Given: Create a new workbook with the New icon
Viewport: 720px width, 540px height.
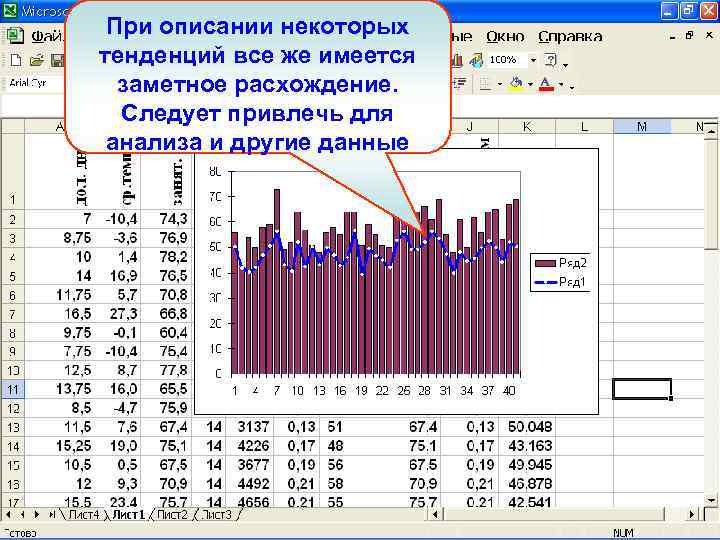Looking at the screenshot, I should 16,60.
